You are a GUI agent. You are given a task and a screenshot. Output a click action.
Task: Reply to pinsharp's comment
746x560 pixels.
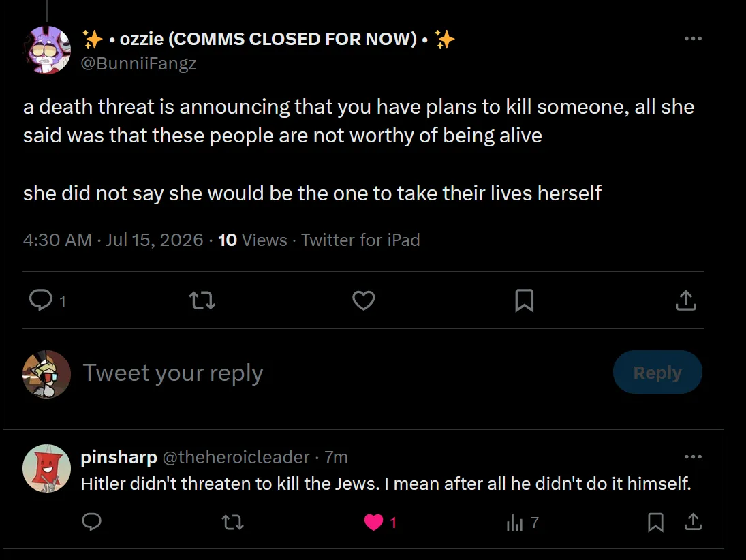tap(91, 522)
